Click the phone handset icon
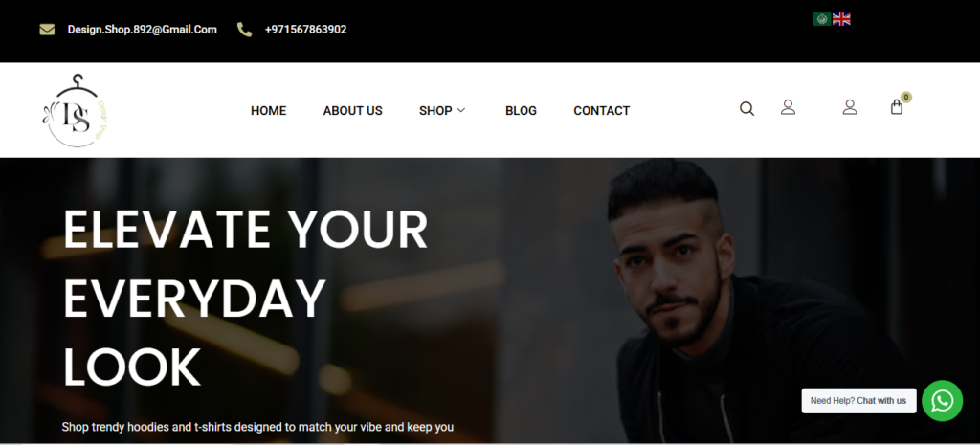The height and width of the screenshot is (445, 980). [244, 30]
